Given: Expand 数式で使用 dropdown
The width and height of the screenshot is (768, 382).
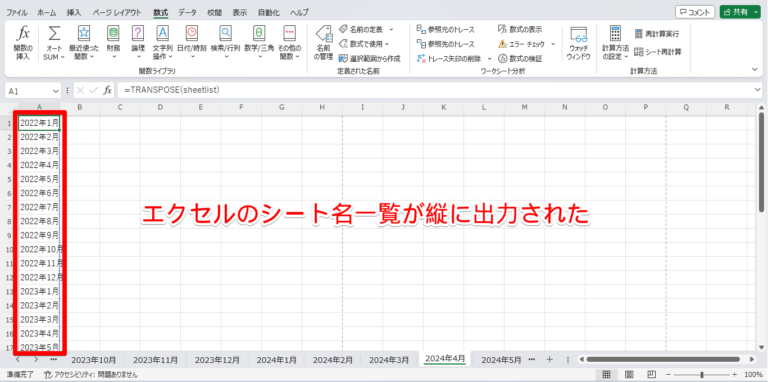Looking at the screenshot, I should coord(387,44).
